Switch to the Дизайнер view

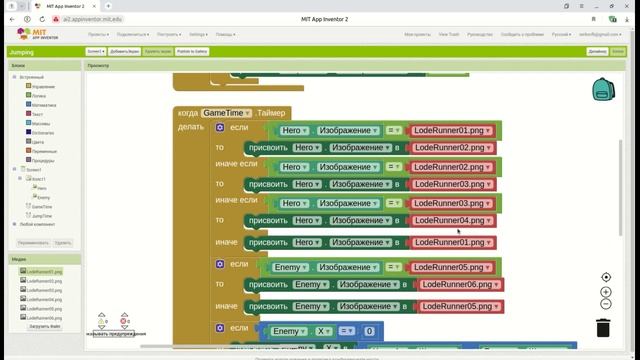[x=597, y=51]
